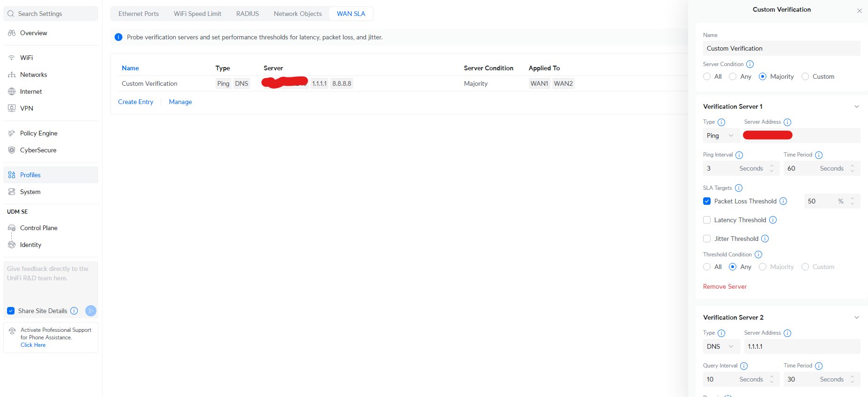The height and width of the screenshot is (397, 868).
Task: Select Custom for Server Condition
Action: click(x=805, y=76)
